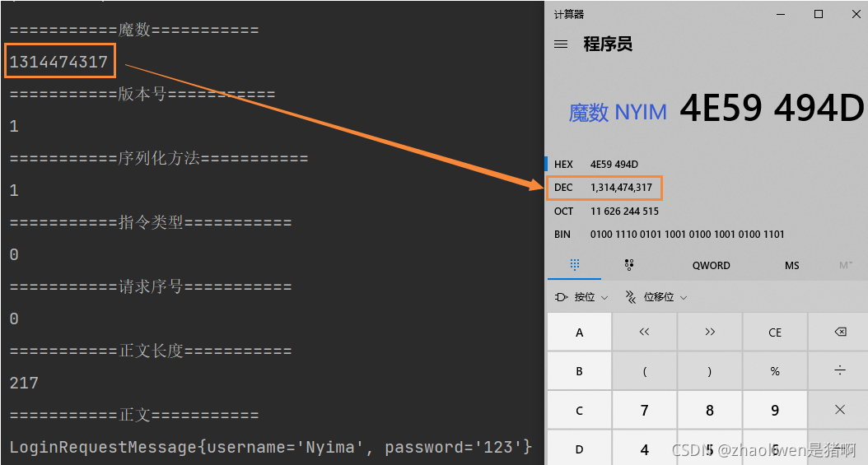Open the 按位 bitwise dropdown
The image size is (868, 465).
click(x=581, y=297)
